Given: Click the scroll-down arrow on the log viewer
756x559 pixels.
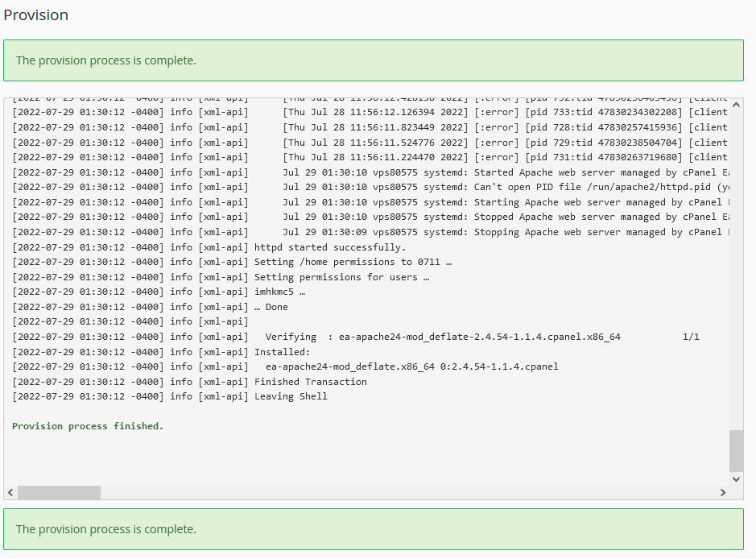Looking at the screenshot, I should coord(735,478).
